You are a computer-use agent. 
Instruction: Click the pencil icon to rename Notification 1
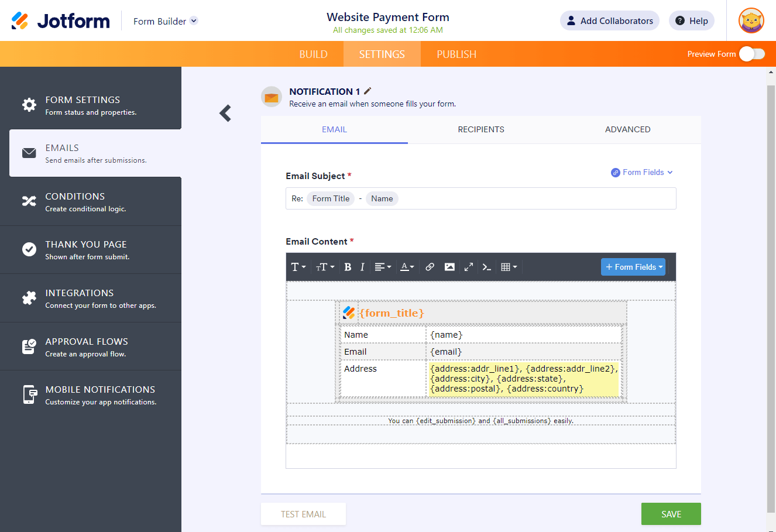[x=368, y=91]
